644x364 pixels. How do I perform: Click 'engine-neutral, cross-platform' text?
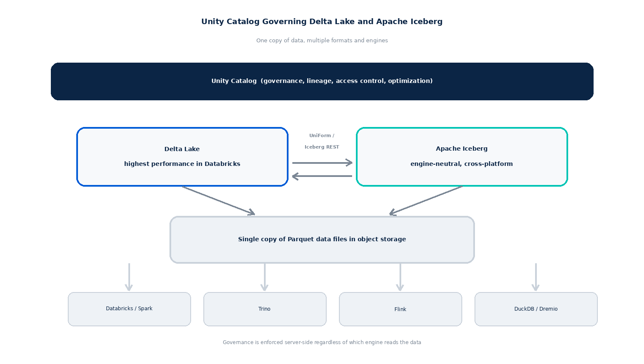462,164
